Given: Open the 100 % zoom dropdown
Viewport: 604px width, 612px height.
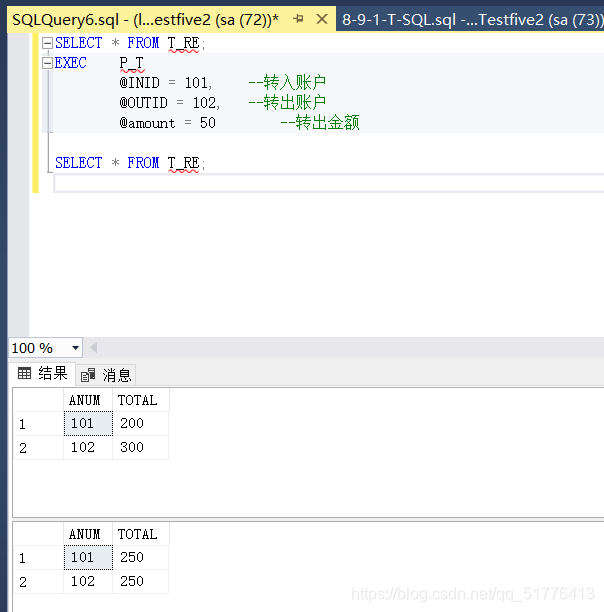Looking at the screenshot, I should 75,348.
